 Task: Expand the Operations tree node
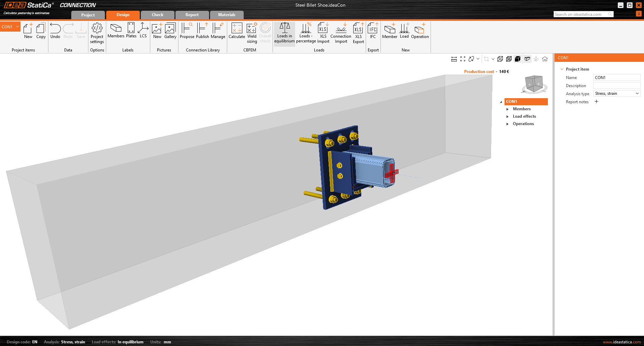508,124
